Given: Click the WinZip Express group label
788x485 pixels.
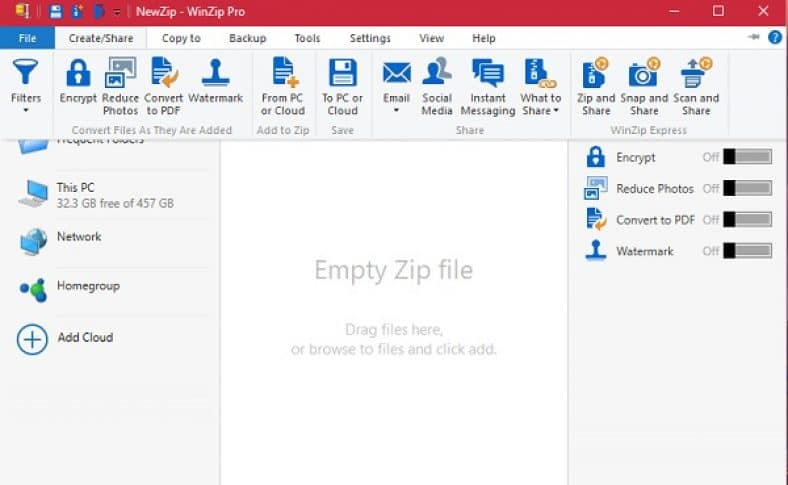Looking at the screenshot, I should tap(648, 130).
